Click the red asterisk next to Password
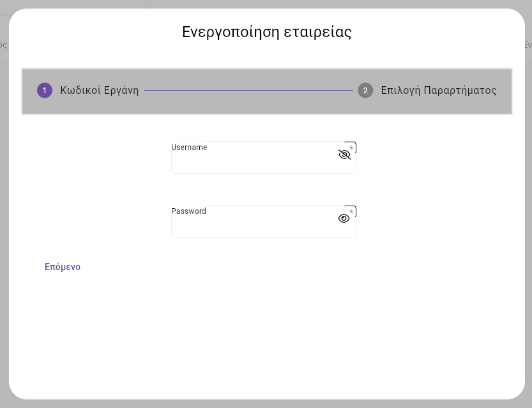 pos(351,212)
